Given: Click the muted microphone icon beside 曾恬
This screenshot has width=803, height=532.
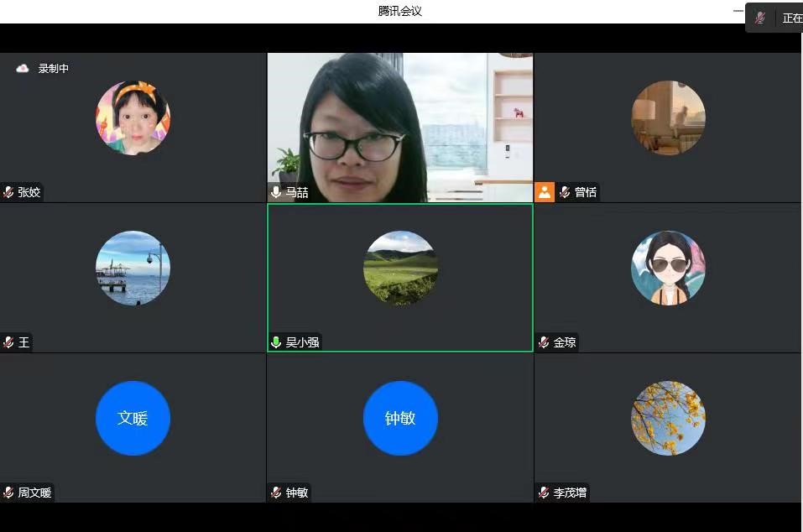Looking at the screenshot, I should coord(565,193).
